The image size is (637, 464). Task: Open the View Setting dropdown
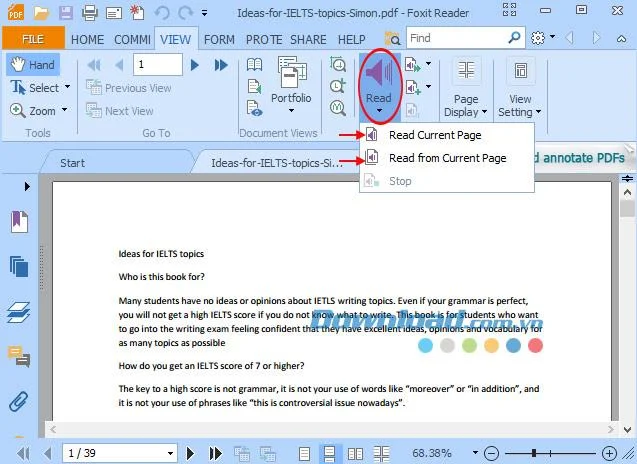click(x=520, y=88)
